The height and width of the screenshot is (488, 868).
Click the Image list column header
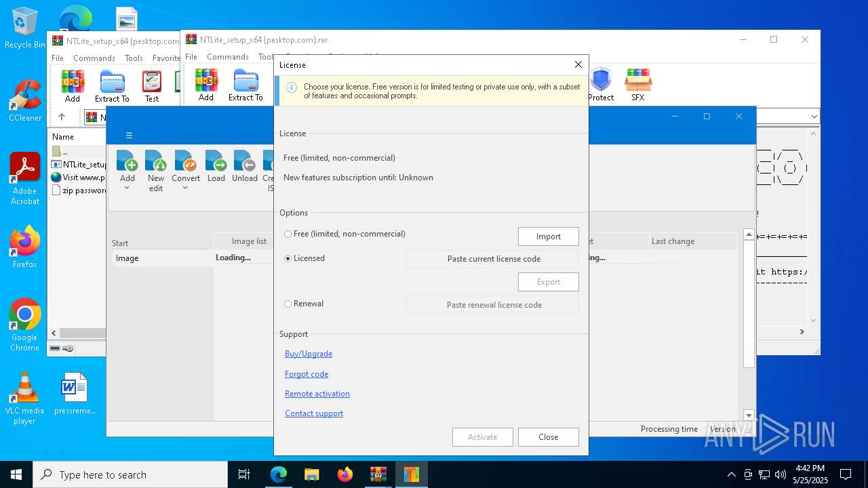[x=249, y=241]
